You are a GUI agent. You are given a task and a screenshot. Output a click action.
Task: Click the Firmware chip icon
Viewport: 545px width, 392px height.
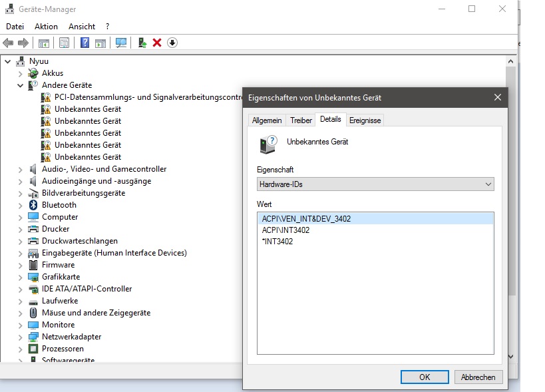click(x=33, y=265)
